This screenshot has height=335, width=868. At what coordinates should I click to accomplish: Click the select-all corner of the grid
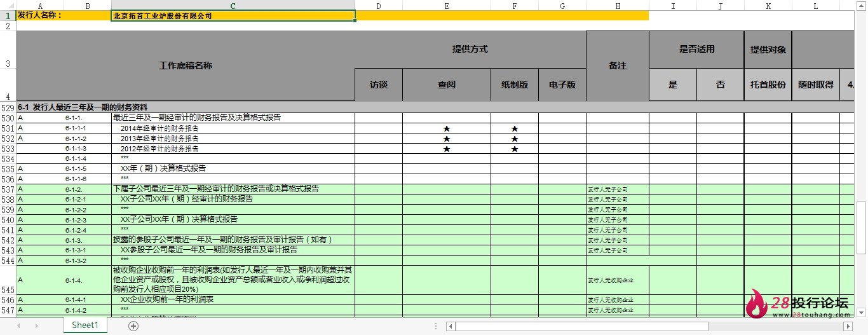tap(8, 6)
